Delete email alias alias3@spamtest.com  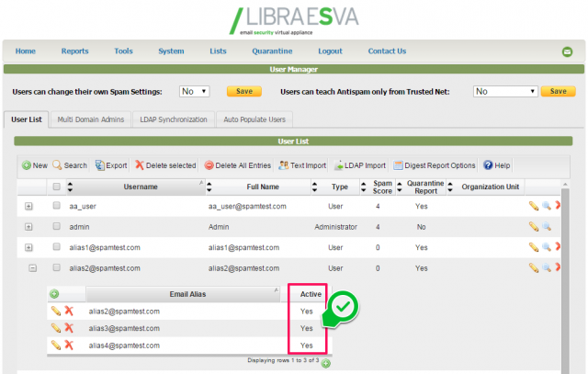(x=69, y=327)
